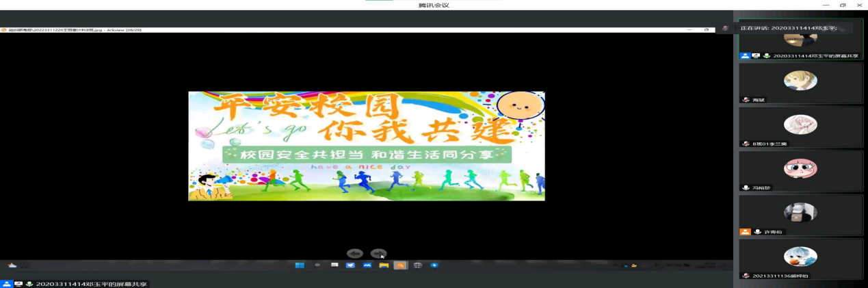Open the Tencent Meeting icon in shared taskbar
The image size is (868, 288).
tap(367, 265)
